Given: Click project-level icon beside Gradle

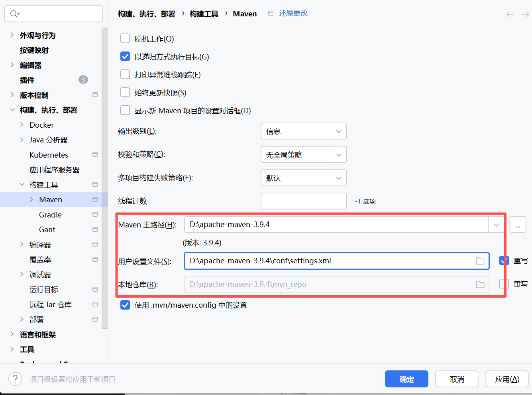Looking at the screenshot, I should click(95, 214).
